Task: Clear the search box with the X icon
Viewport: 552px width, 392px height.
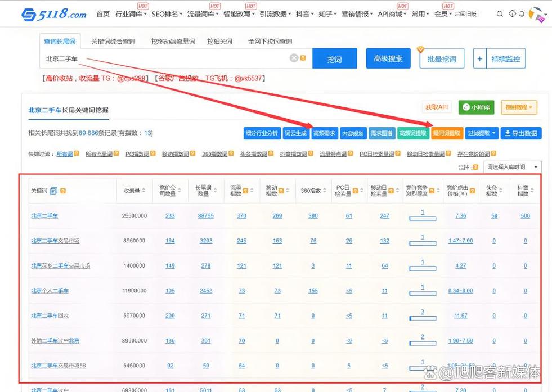Action: 294,58
